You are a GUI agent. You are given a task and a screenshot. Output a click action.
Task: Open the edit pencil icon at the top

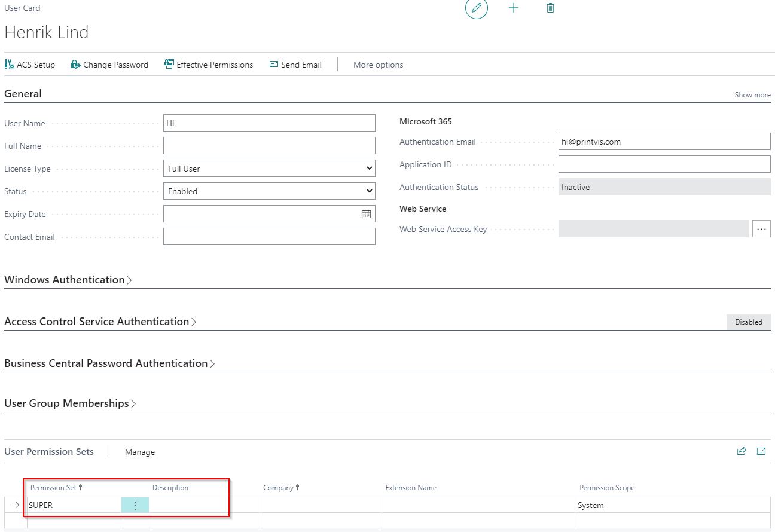(x=476, y=8)
